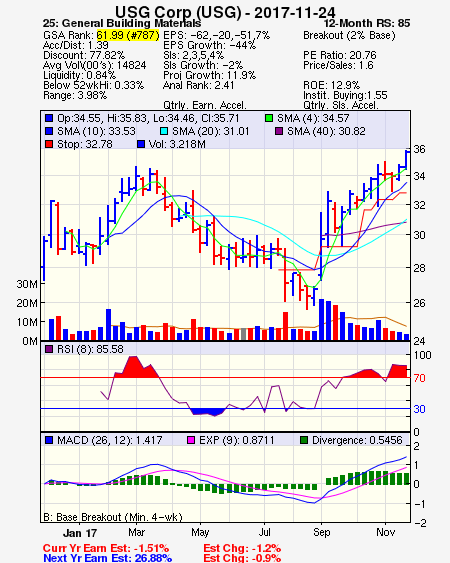
Task: Click the "Discount: 77.82%" value
Action: point(84,55)
